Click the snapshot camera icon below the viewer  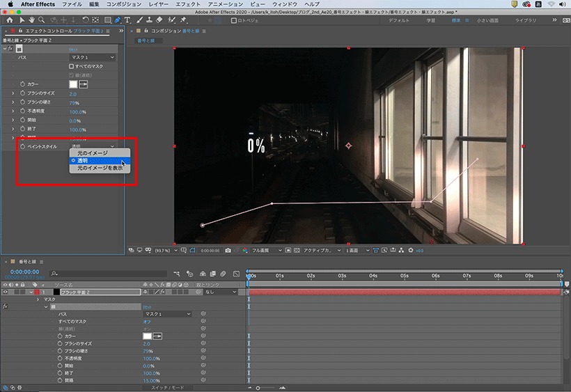(228, 251)
